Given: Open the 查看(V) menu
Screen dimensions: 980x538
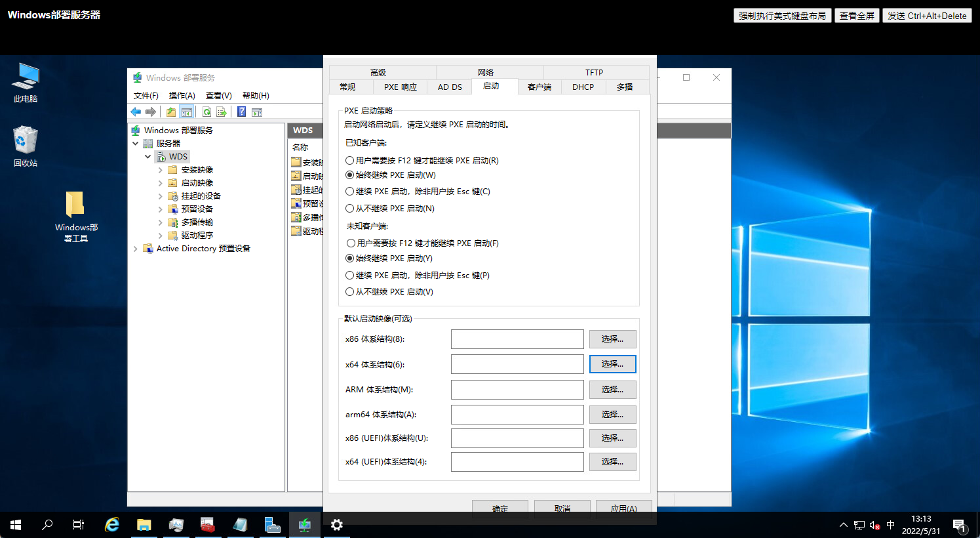Looking at the screenshot, I should pos(219,96).
